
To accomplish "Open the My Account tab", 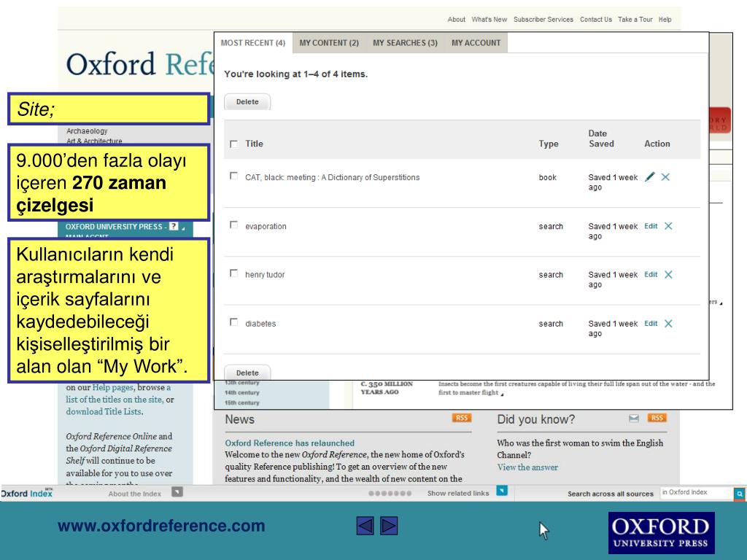I will tap(476, 43).
